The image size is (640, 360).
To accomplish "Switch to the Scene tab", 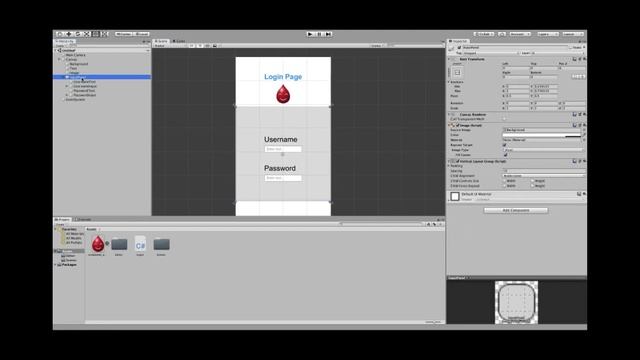I will click(x=162, y=41).
